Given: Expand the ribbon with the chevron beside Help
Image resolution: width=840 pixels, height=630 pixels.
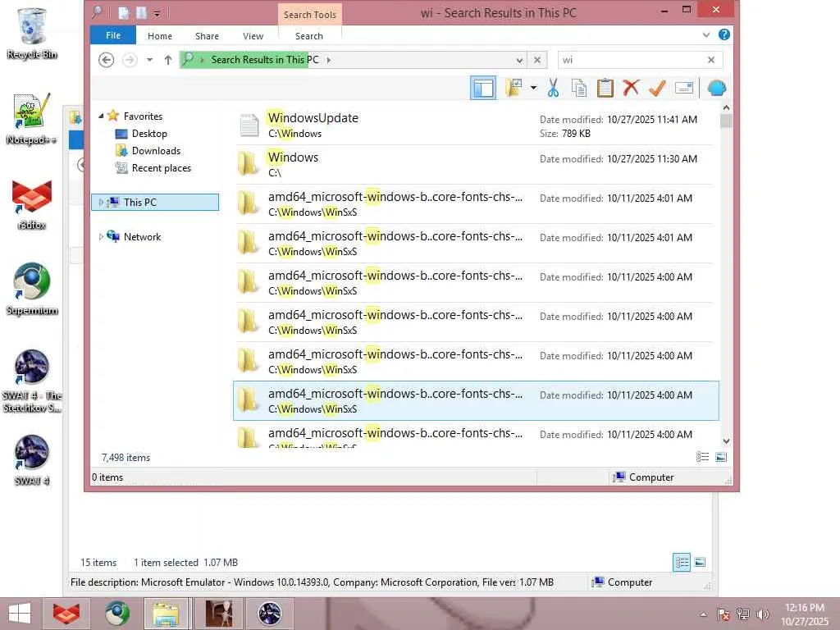Looking at the screenshot, I should (706, 34).
